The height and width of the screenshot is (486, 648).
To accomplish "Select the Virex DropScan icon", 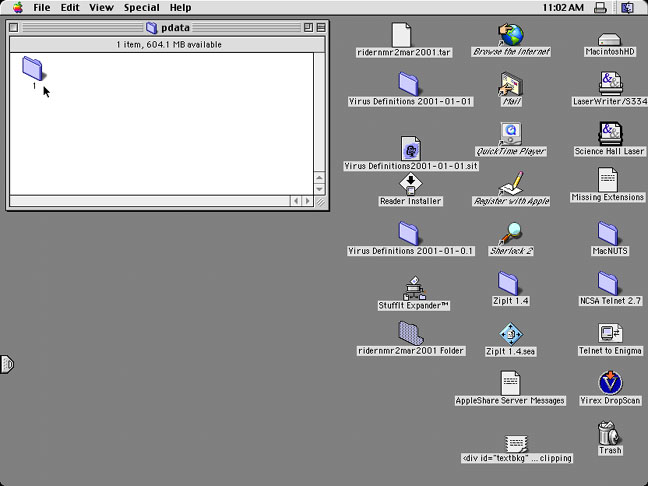I will pos(610,383).
